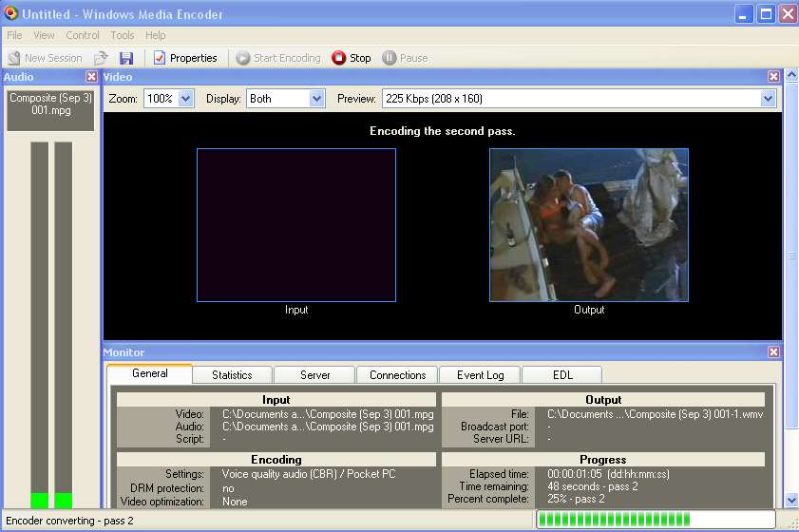Click the New Session toolbar icon
This screenshot has width=799, height=532.
pos(14,58)
